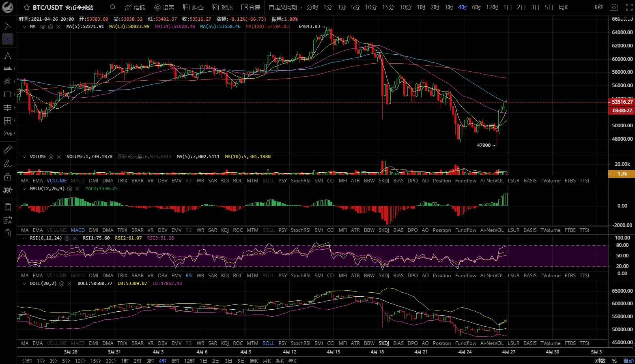Close the VOLUME indicator panel
The image size is (635, 364).
(x=59, y=156)
